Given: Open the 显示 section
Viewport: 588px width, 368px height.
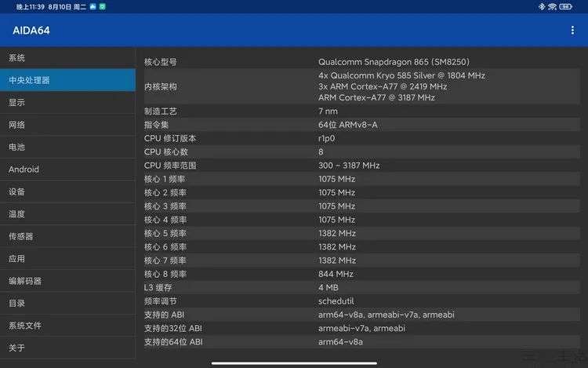Looking at the screenshot, I should click(x=67, y=103).
